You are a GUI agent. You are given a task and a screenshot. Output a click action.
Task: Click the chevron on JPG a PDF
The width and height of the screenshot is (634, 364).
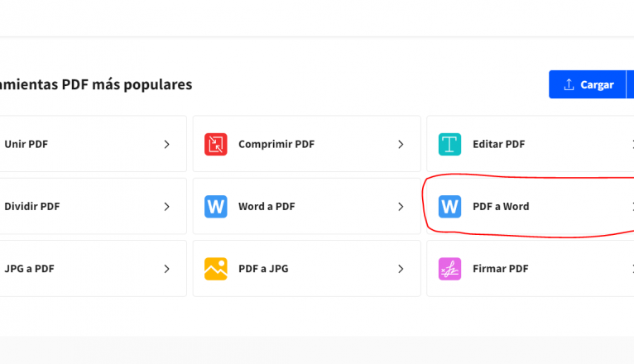pos(166,269)
